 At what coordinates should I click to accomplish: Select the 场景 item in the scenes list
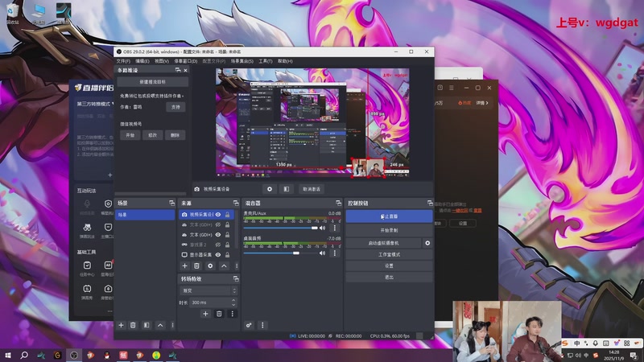click(x=145, y=215)
